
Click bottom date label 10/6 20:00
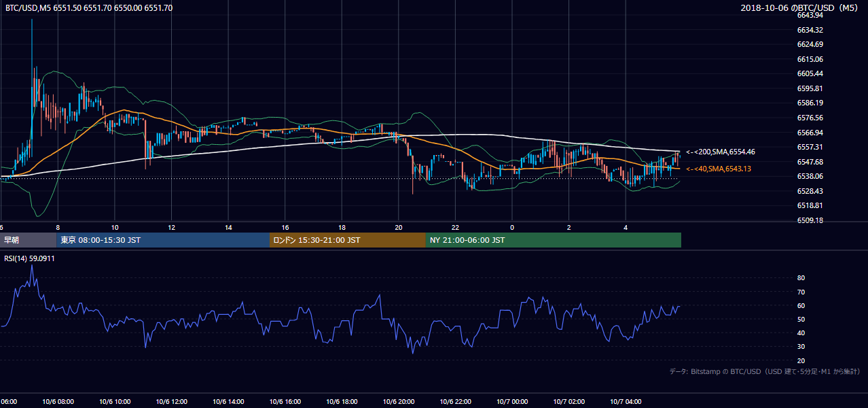coord(399,402)
